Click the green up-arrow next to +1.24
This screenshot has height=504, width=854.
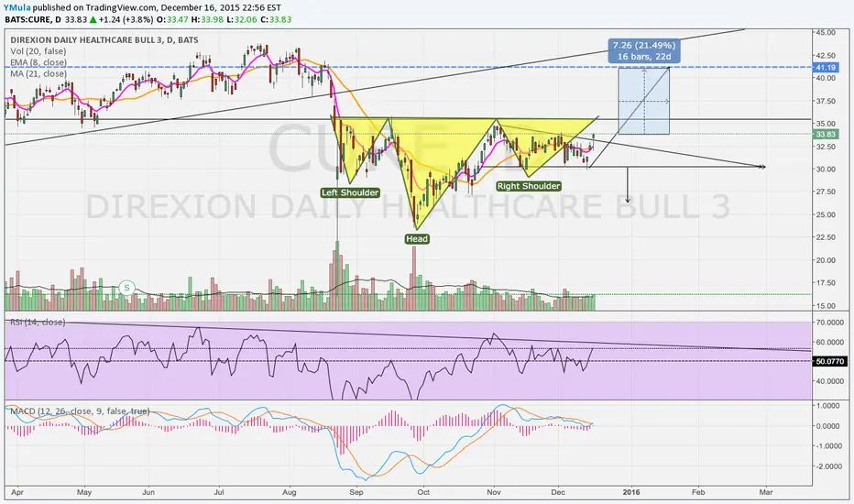click(93, 19)
